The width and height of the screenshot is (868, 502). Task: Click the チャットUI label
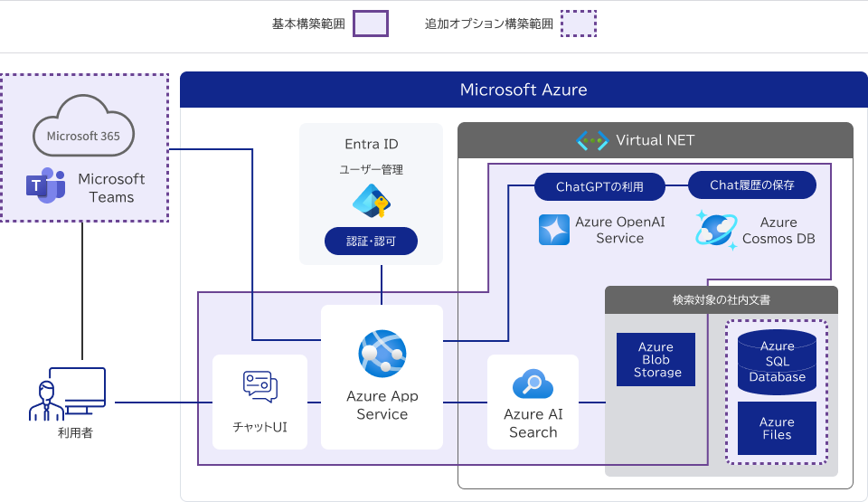(260, 427)
